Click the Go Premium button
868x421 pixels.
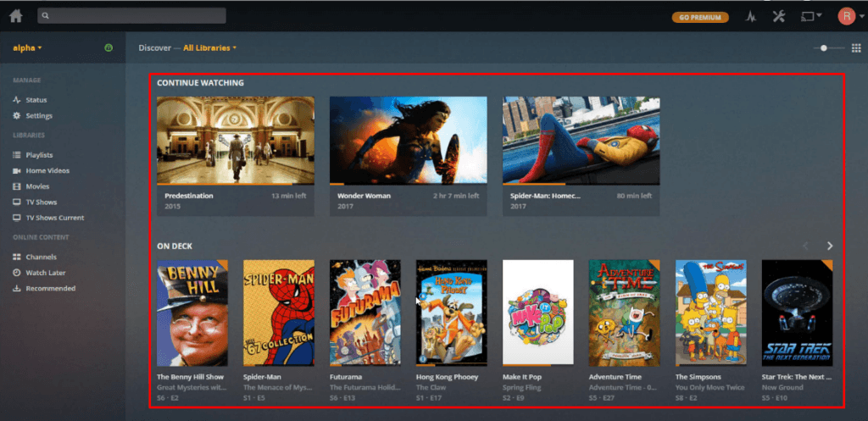coord(699,17)
